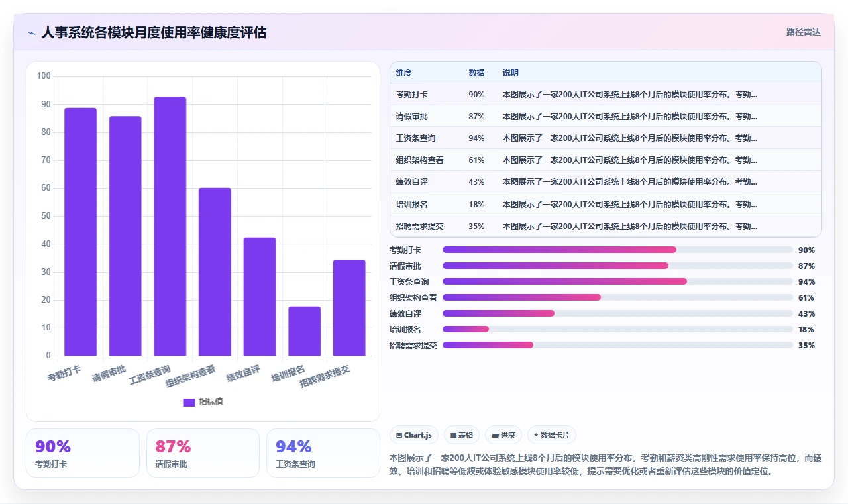
Task: Select the 进度 tag chip
Action: [503, 435]
